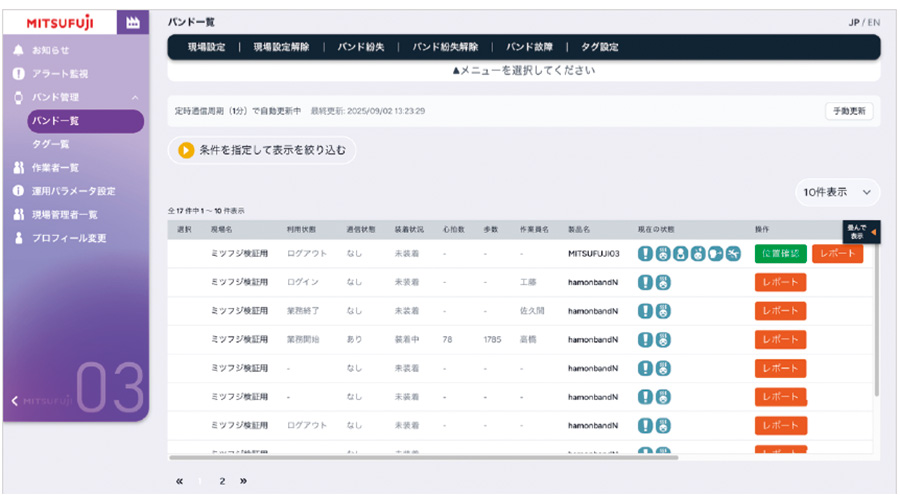Open お知らせ via the bell icon

coord(19,50)
